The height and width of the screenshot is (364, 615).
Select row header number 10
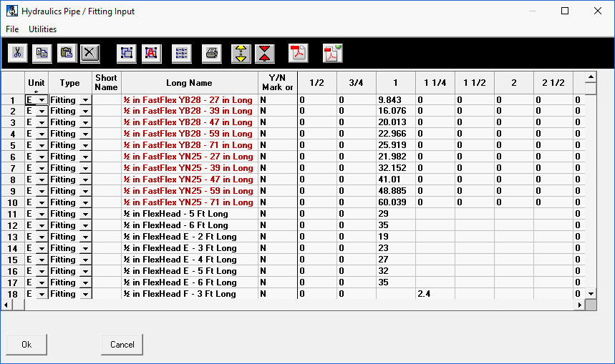pos(13,202)
